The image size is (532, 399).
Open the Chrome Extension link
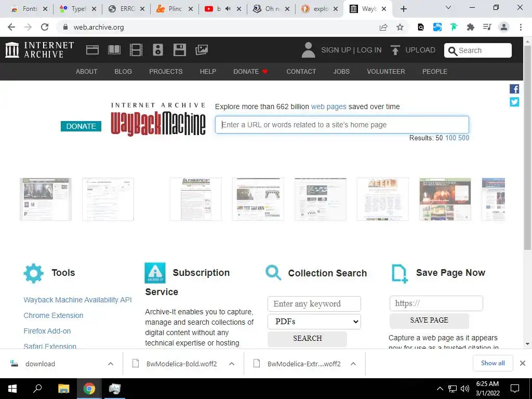pos(54,315)
